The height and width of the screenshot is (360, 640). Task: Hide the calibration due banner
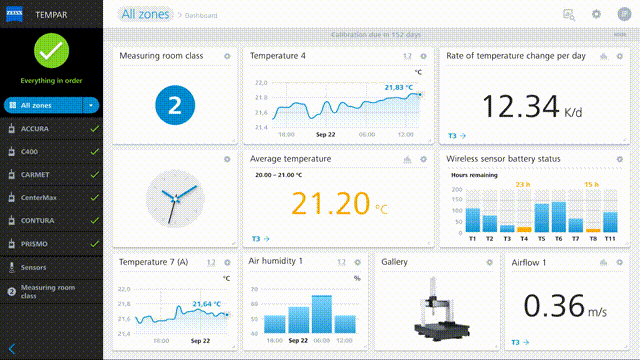point(620,35)
